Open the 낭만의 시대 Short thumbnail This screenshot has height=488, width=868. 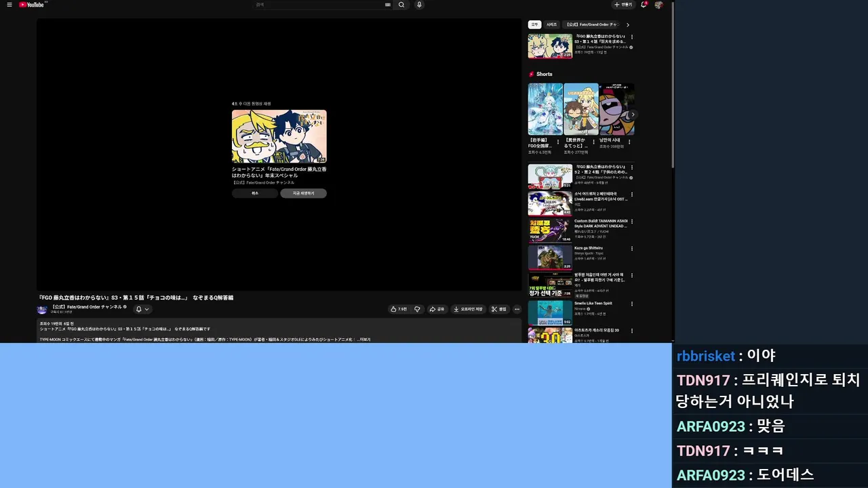point(617,109)
